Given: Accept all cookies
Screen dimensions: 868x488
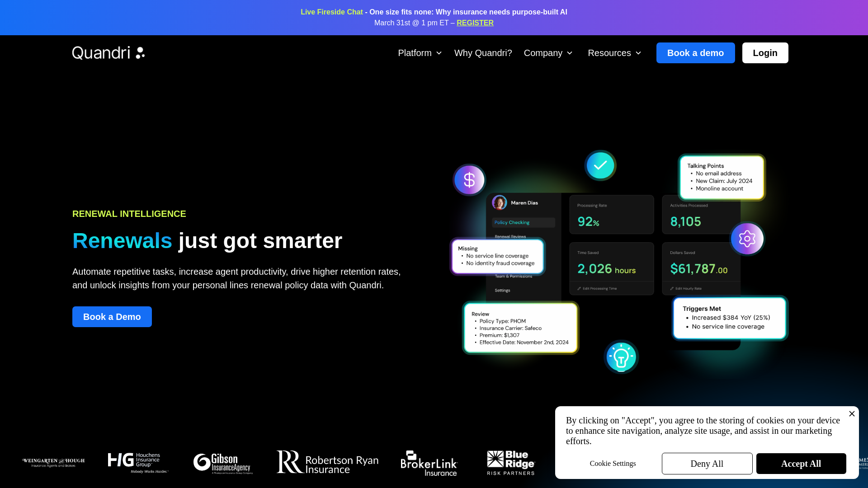Looking at the screenshot, I should 801,464.
